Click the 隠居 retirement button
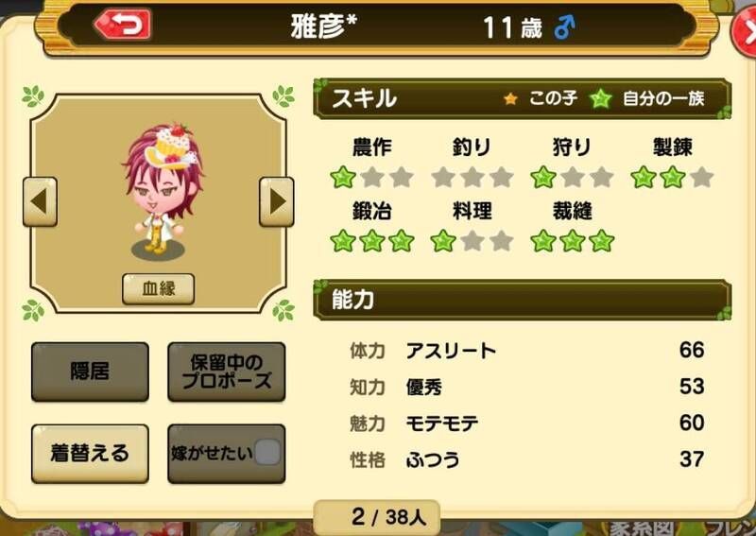The image size is (756, 536). tap(90, 372)
